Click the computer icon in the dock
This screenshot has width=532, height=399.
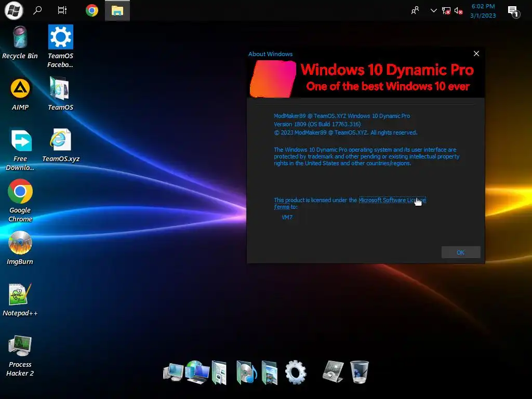[x=174, y=372]
